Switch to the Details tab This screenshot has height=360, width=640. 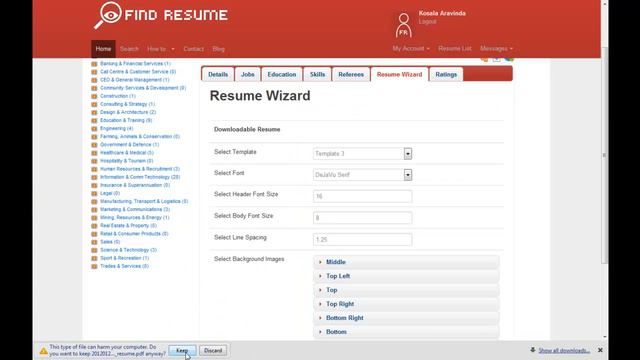(218, 74)
